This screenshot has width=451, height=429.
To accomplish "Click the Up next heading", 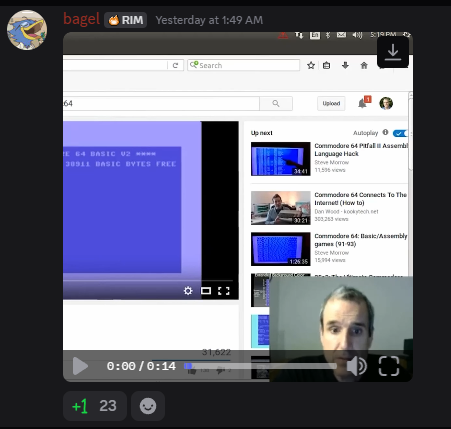I will click(262, 133).
